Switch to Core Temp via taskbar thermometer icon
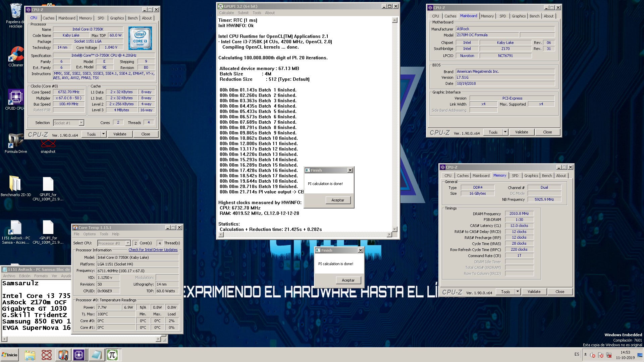The image size is (644, 362). (x=63, y=355)
